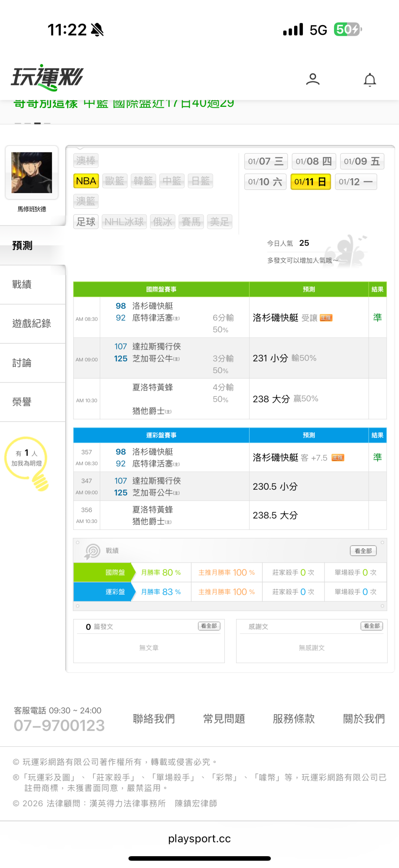Image resolution: width=399 pixels, height=868 pixels.
Task: Open the 聯絡我們 footer link
Action: [154, 719]
